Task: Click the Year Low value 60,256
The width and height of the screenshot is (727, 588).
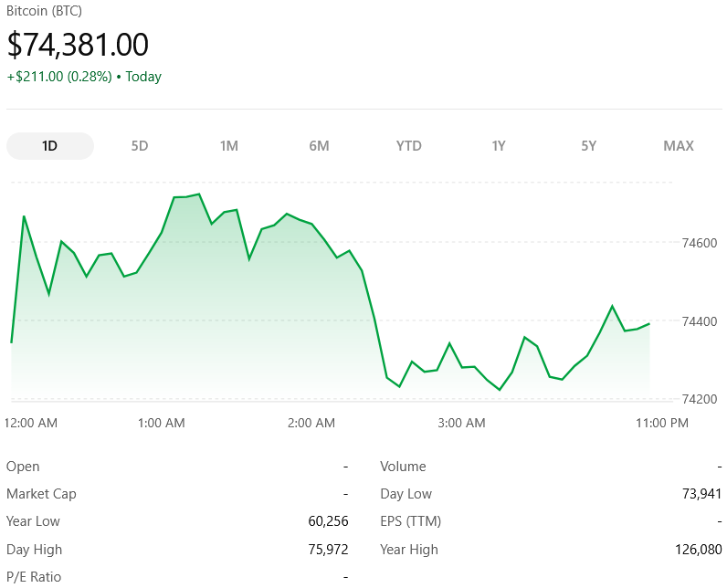Action: (x=328, y=521)
